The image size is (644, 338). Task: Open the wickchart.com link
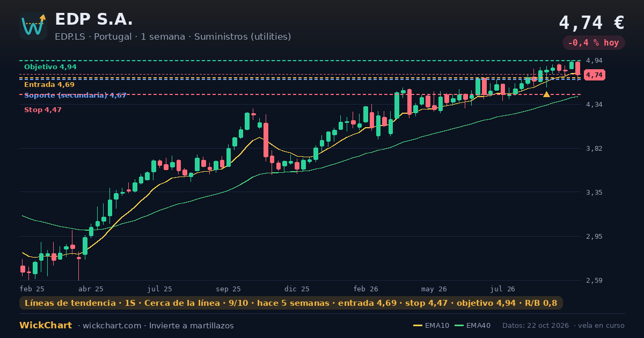click(113, 326)
